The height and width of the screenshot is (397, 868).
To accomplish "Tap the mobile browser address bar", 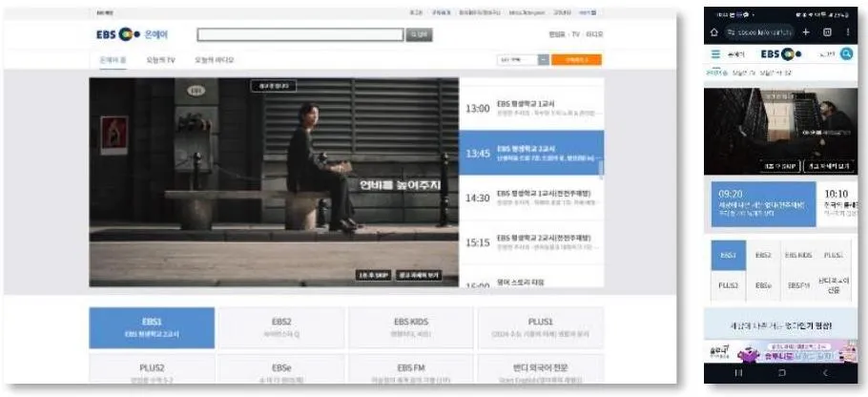I will (x=759, y=32).
